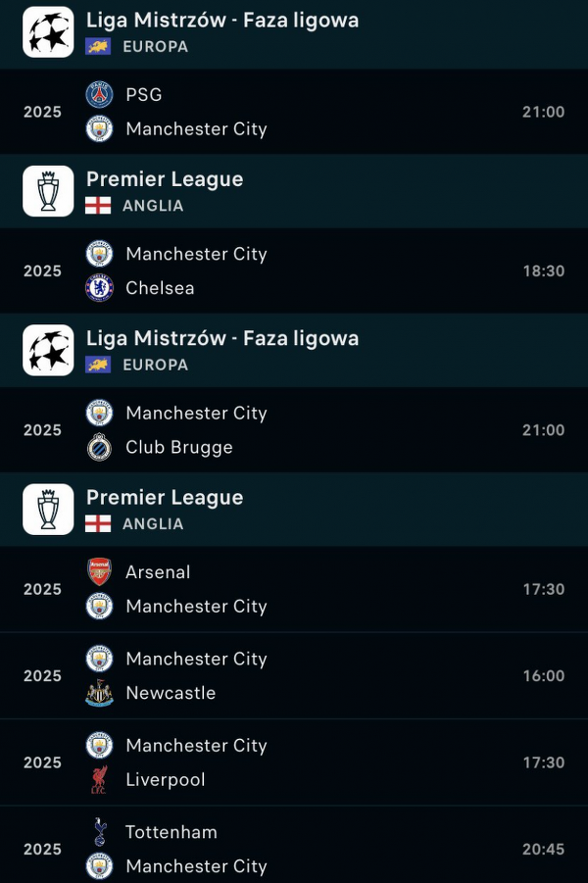Select the Newcastle club crest
This screenshot has height=883, width=588.
[100, 693]
